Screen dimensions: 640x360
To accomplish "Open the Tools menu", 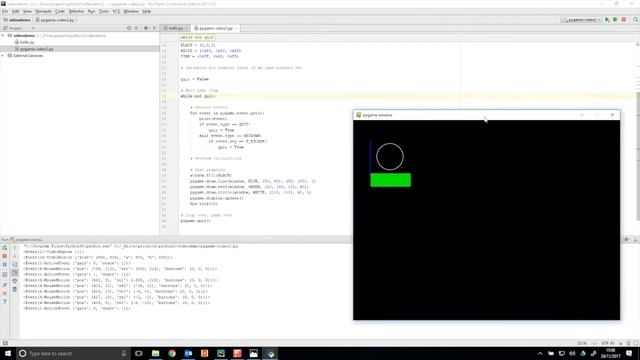I will click(x=104, y=11).
